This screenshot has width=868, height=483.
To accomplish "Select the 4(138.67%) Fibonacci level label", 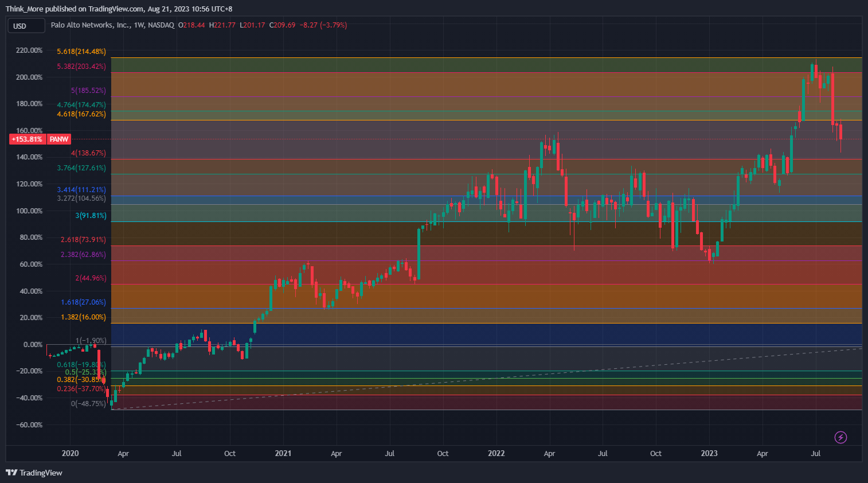I will coord(88,153).
